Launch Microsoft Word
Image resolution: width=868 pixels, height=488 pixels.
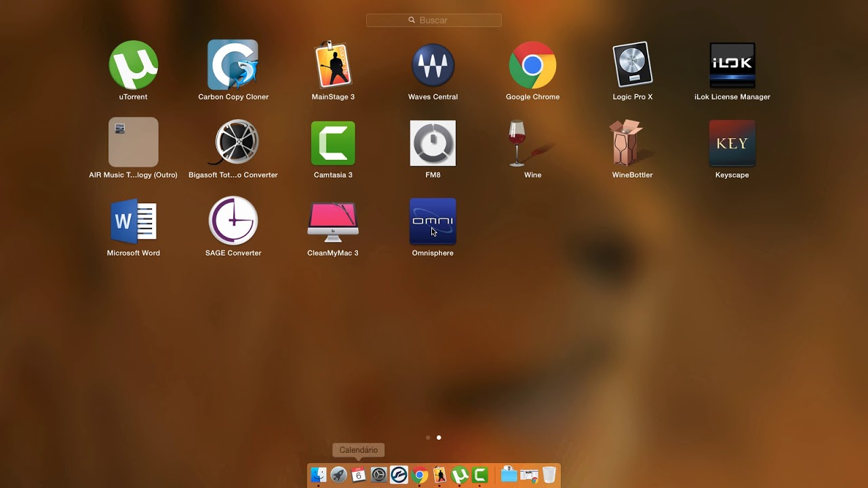[133, 221]
